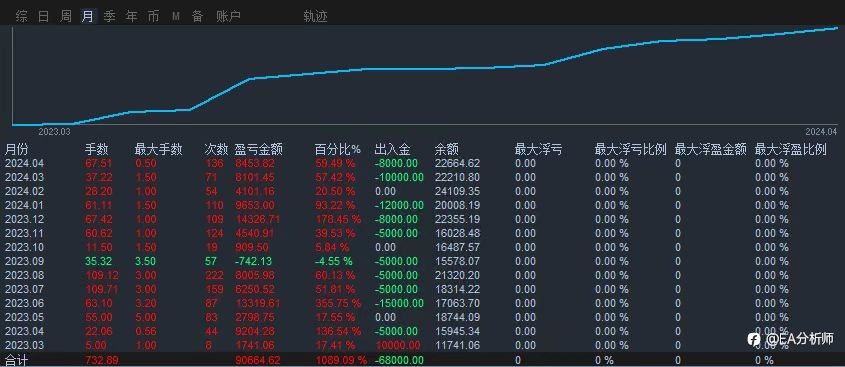Click total withdrawals -68000.00
Screen dimensions: 845x367
coord(399,360)
